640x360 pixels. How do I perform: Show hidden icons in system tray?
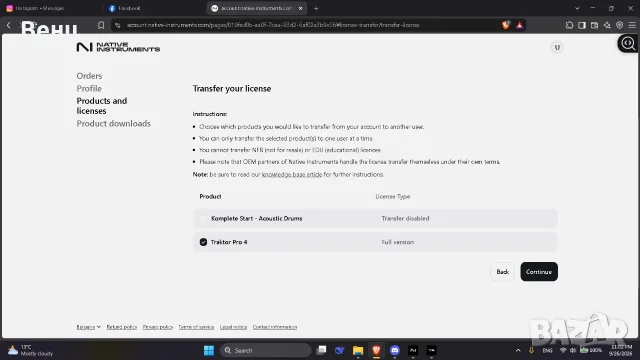tap(518, 350)
